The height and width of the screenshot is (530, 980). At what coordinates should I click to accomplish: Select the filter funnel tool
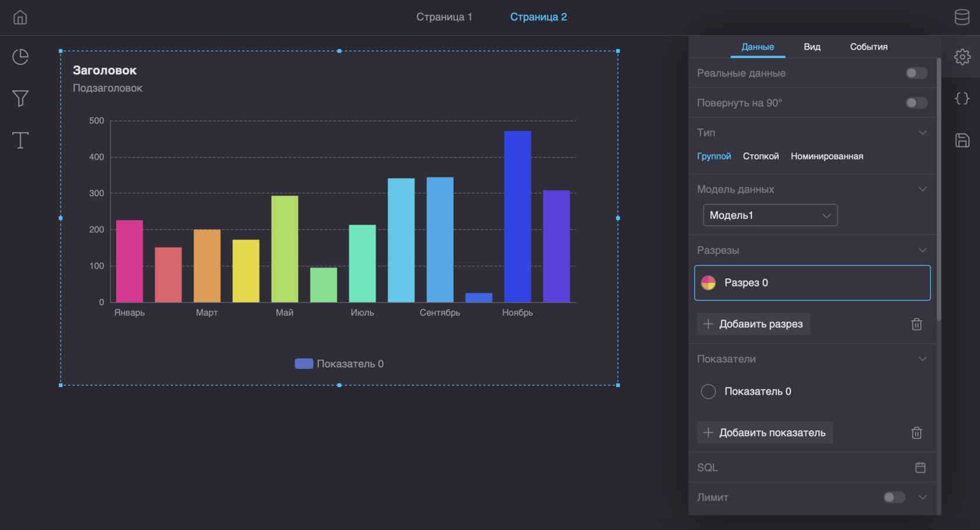click(x=20, y=98)
